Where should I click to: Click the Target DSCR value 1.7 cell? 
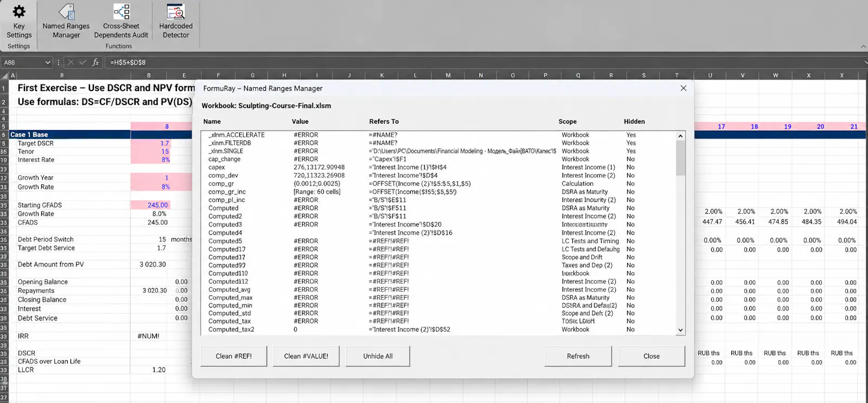pyautogui.click(x=150, y=144)
